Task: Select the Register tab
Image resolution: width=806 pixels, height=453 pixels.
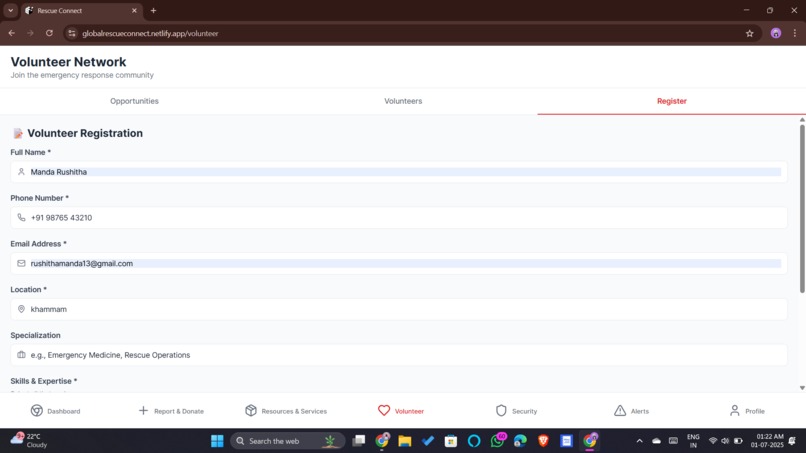Action: point(671,101)
